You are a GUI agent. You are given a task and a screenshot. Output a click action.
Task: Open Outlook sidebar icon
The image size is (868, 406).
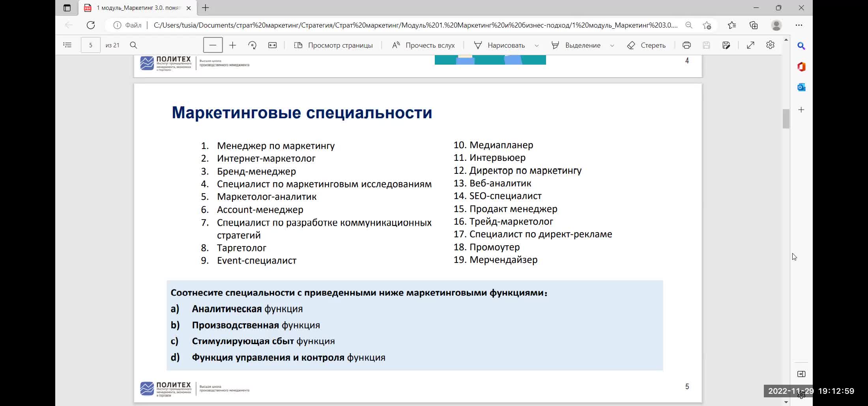801,87
